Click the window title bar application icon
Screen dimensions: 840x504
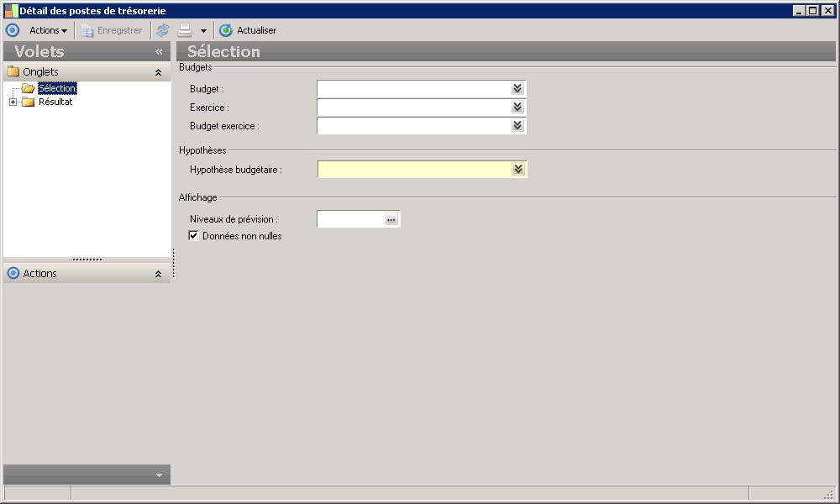tap(11, 11)
